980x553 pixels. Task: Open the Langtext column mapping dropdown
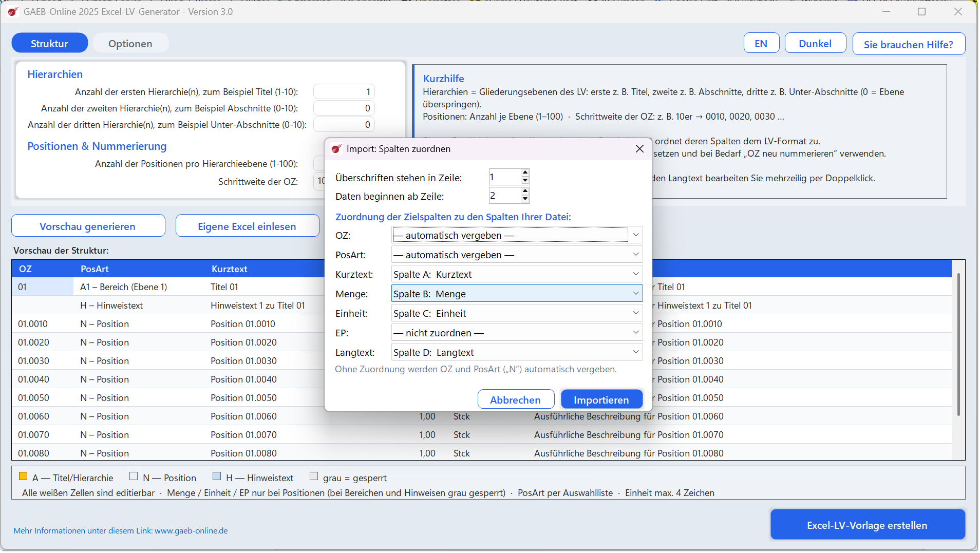[517, 352]
